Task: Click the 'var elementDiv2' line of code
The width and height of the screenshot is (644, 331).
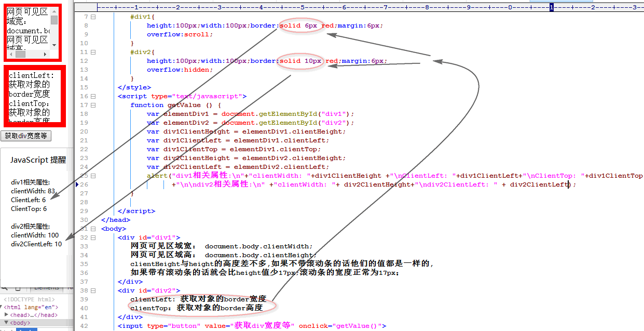Action: 250,123
